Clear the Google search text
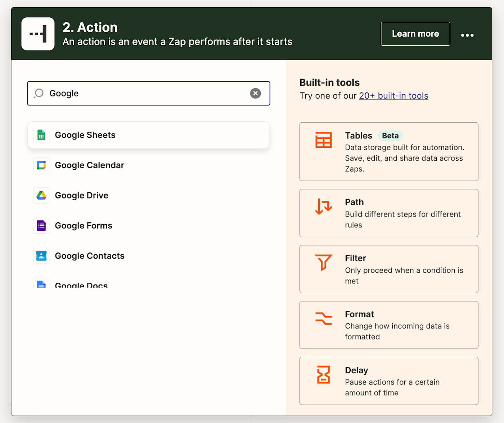The width and height of the screenshot is (504, 423). [255, 94]
